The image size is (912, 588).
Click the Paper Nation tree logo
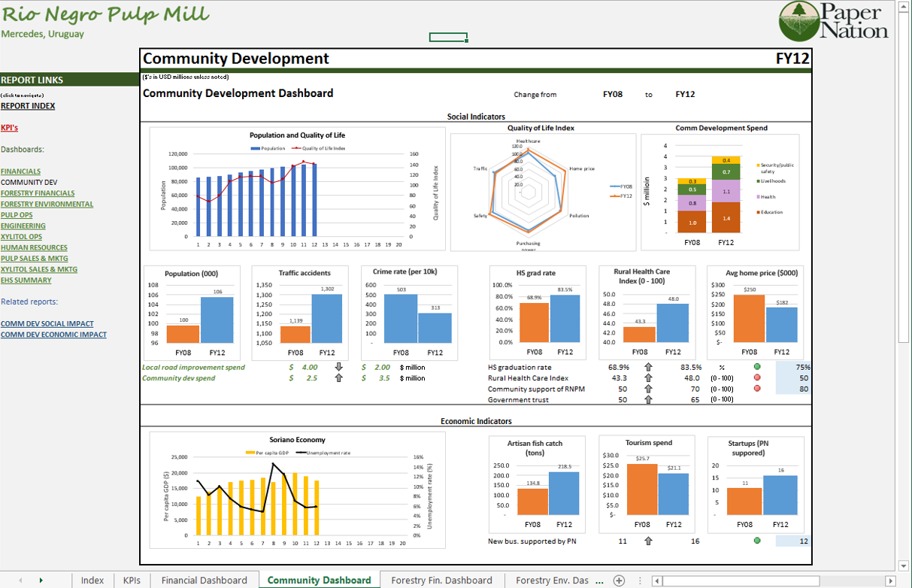(801, 20)
